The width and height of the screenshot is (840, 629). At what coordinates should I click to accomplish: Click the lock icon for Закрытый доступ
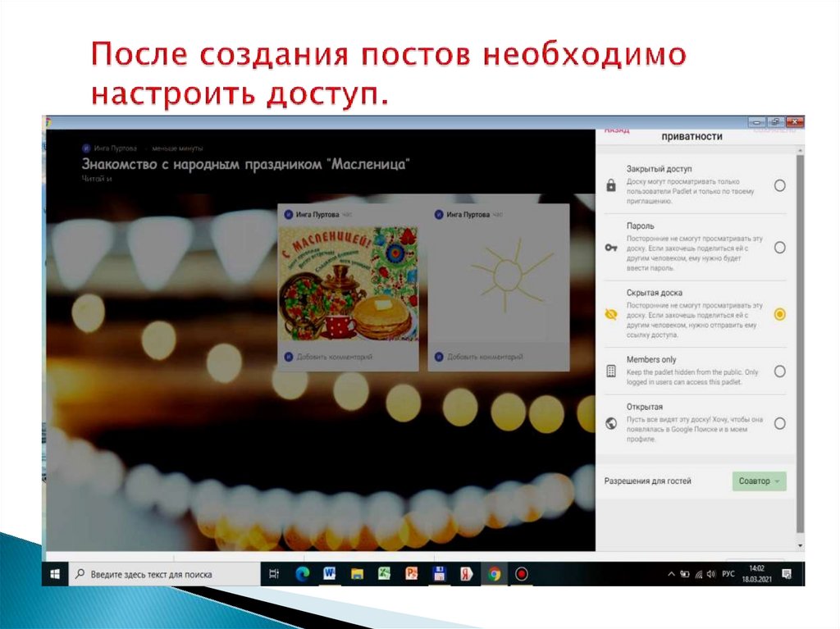610,185
